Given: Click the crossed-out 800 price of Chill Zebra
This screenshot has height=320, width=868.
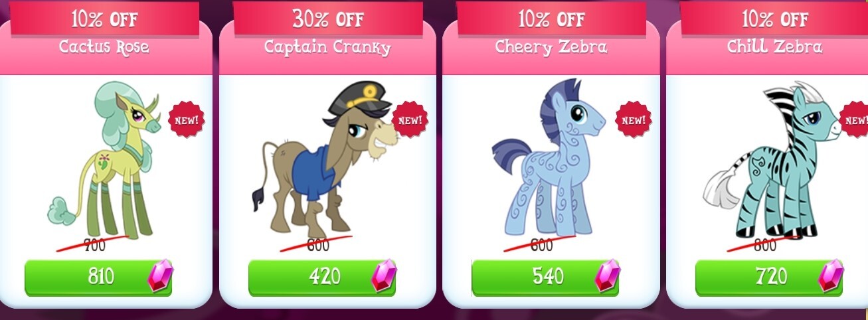Looking at the screenshot, I should point(765,244).
